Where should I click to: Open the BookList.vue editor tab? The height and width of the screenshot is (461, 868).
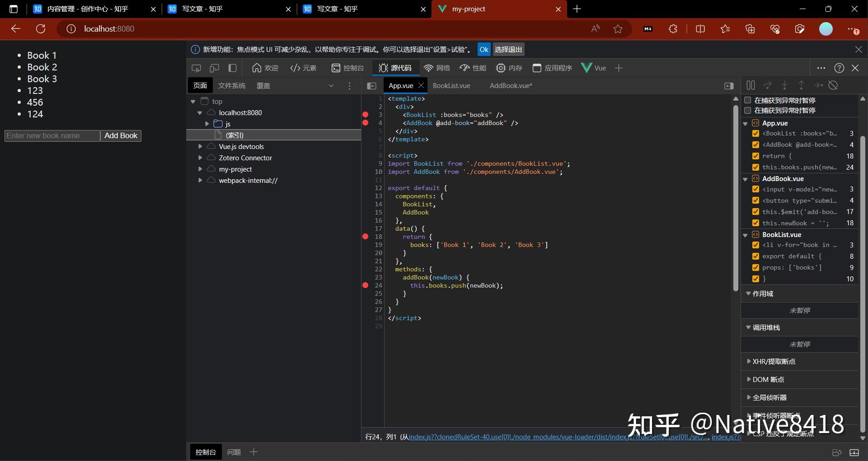pyautogui.click(x=451, y=85)
